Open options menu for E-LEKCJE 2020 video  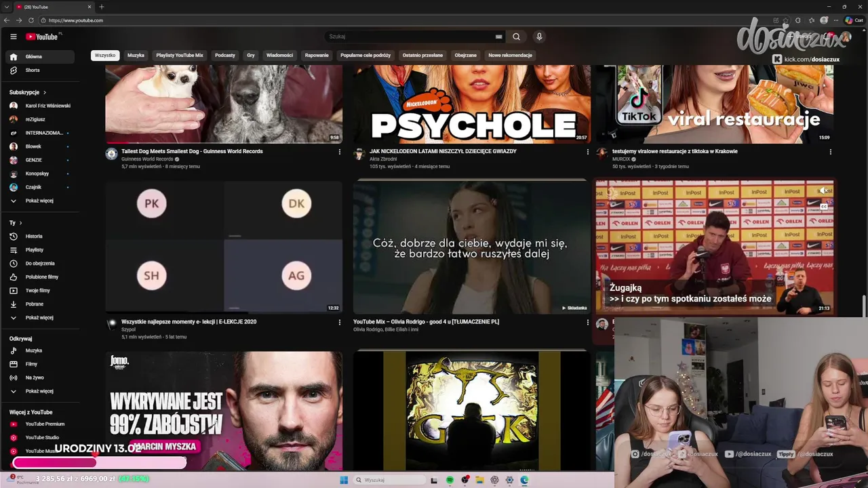click(x=340, y=323)
